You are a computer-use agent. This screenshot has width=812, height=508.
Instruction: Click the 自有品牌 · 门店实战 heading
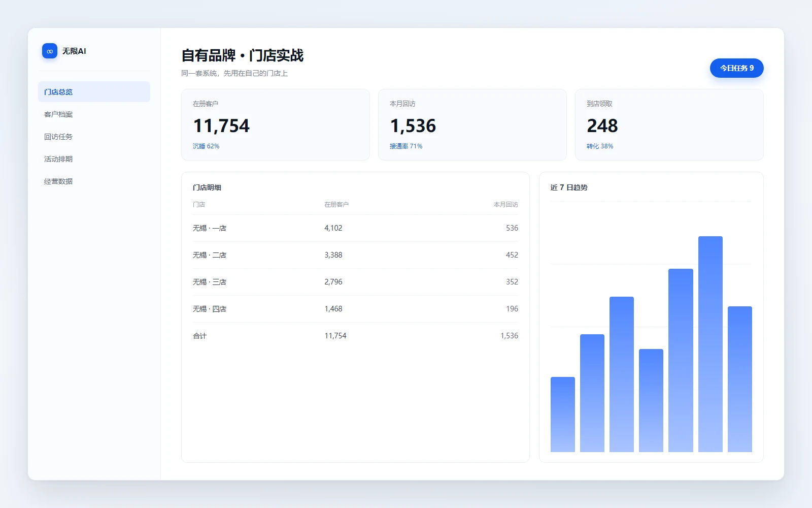point(243,55)
